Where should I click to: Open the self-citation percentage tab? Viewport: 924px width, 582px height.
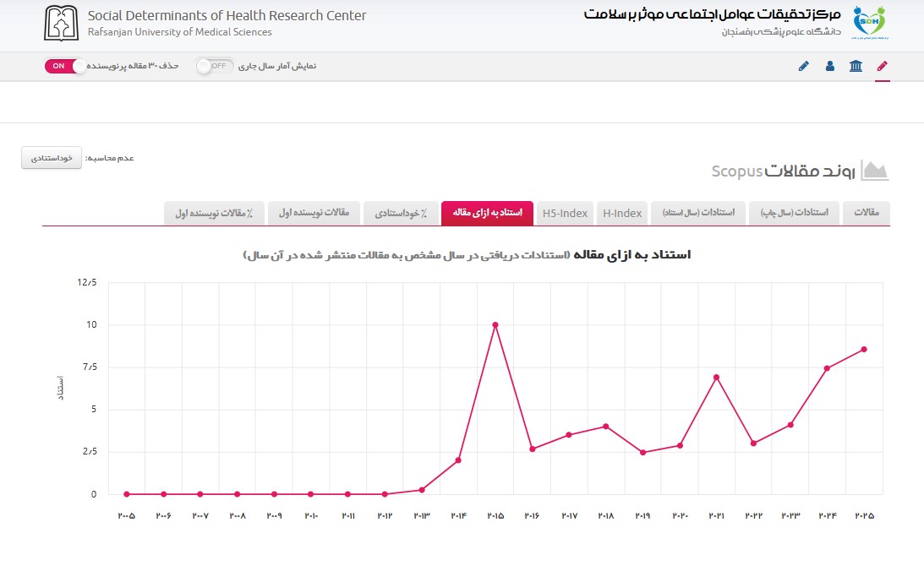401,213
